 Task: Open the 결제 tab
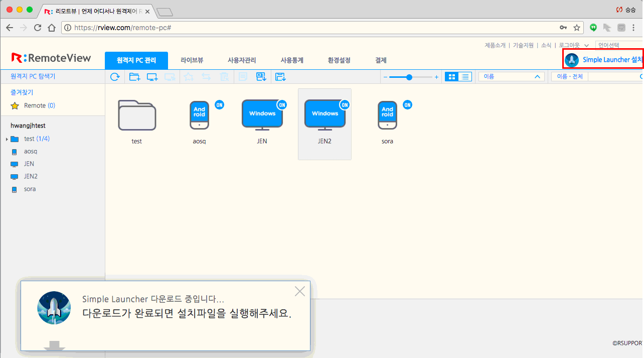pos(381,60)
